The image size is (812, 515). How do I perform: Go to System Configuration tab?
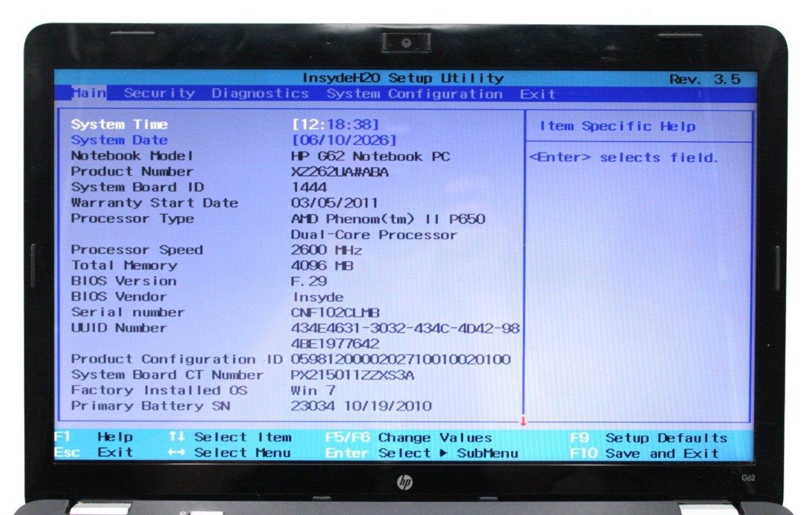415,94
